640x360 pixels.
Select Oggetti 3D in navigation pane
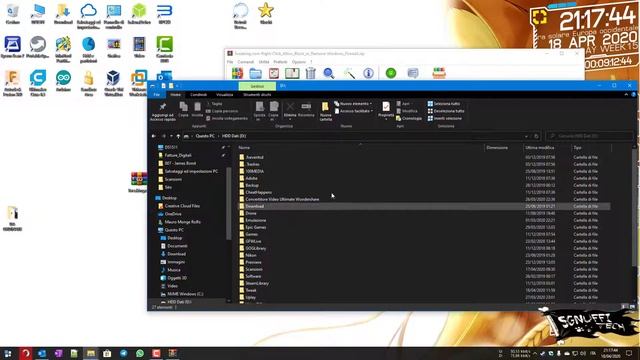[x=177, y=278]
